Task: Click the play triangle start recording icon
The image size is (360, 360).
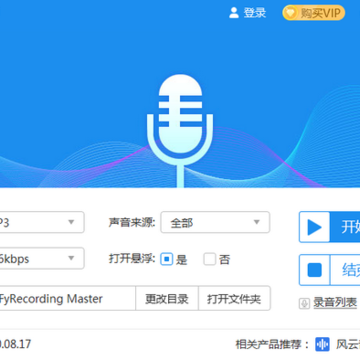Action: pyautogui.click(x=314, y=227)
